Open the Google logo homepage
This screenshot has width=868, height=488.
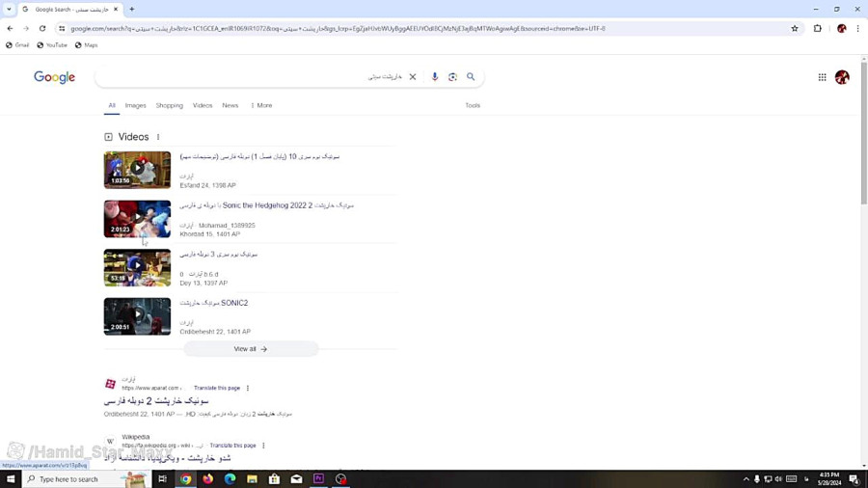coord(54,77)
